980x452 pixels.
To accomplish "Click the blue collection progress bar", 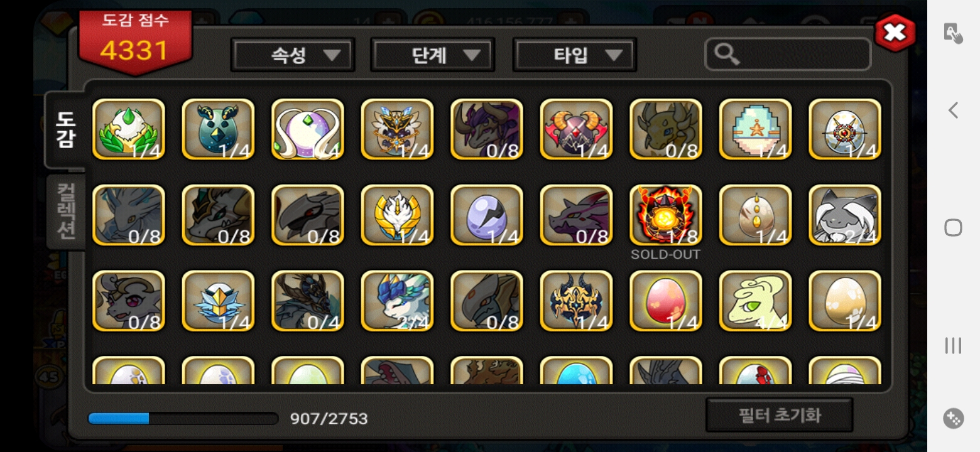I will click(183, 419).
